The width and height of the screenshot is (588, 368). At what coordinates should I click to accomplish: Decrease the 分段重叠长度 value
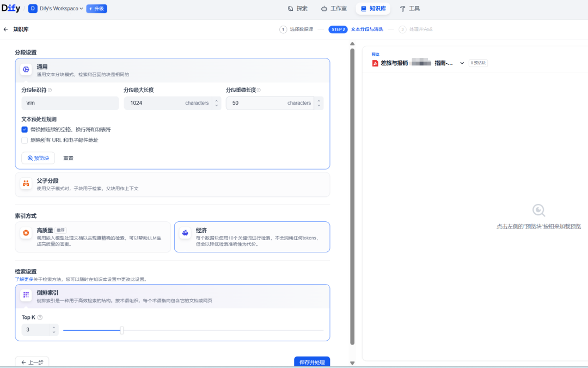[x=318, y=106]
